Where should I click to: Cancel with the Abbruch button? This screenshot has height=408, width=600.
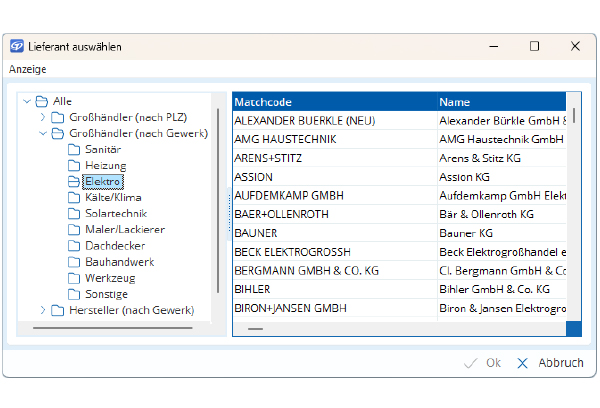(550, 363)
